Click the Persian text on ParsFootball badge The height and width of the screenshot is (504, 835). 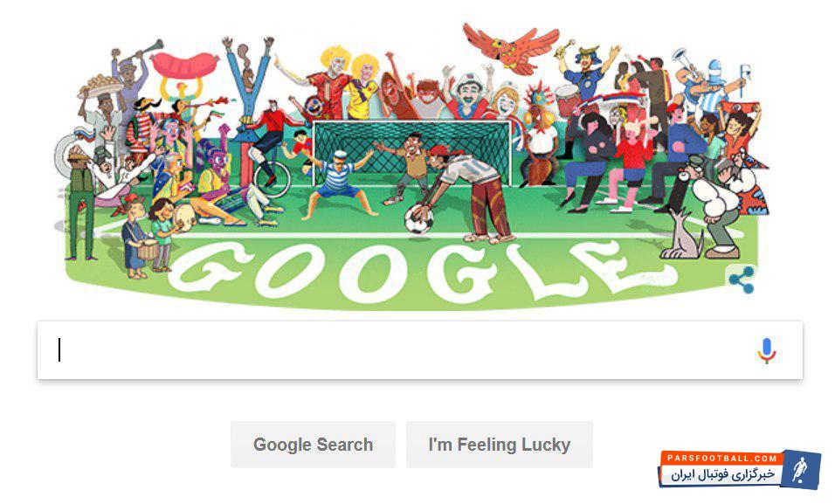722,474
